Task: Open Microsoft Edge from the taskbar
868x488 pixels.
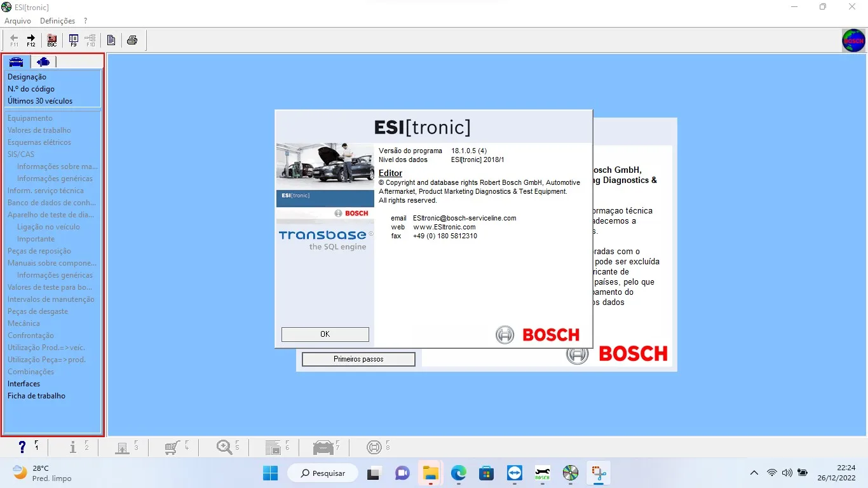Action: 459,473
